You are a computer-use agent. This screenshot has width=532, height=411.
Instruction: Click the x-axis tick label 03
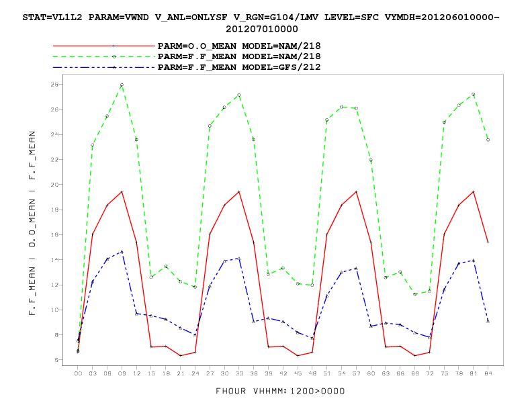pyautogui.click(x=93, y=373)
